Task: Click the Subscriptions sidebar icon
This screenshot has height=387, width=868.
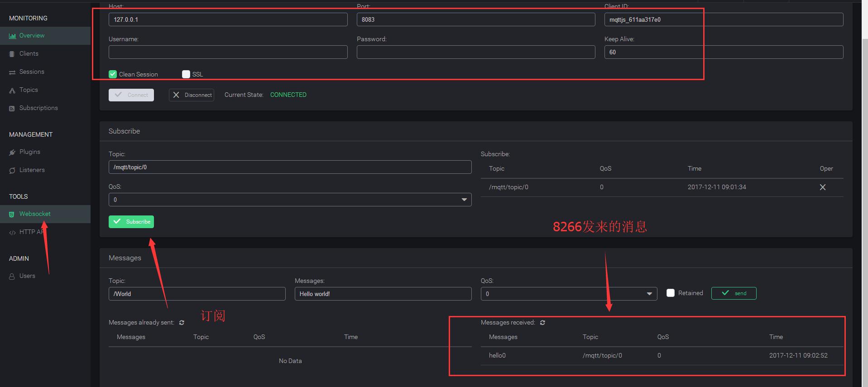Action: click(x=12, y=108)
